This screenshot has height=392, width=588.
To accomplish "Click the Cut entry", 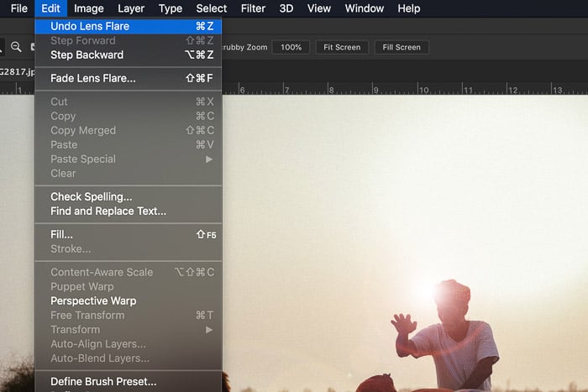I will [x=128, y=102].
